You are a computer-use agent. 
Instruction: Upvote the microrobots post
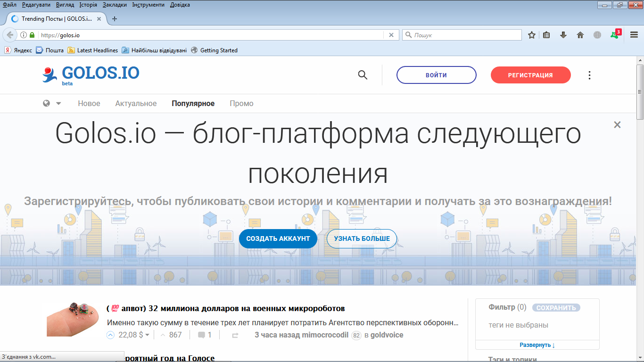point(110,335)
